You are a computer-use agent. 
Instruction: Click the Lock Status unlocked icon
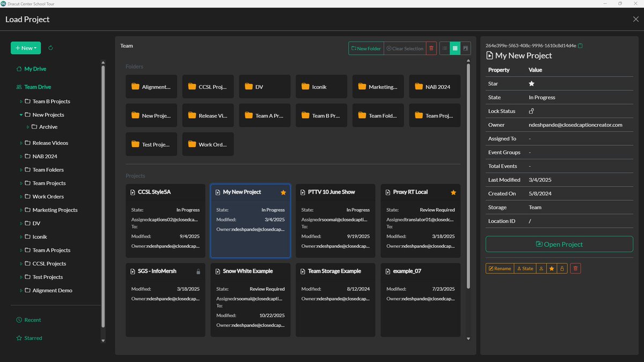pyautogui.click(x=531, y=111)
